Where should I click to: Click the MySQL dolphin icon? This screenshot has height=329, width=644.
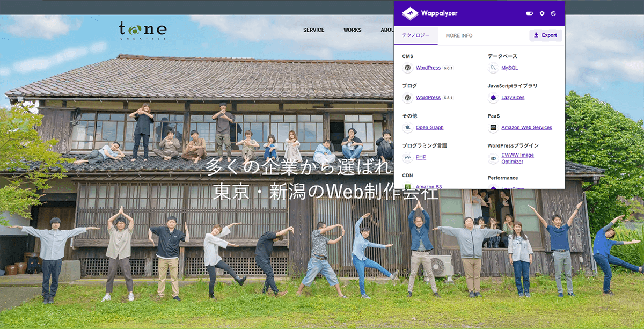[x=493, y=68]
